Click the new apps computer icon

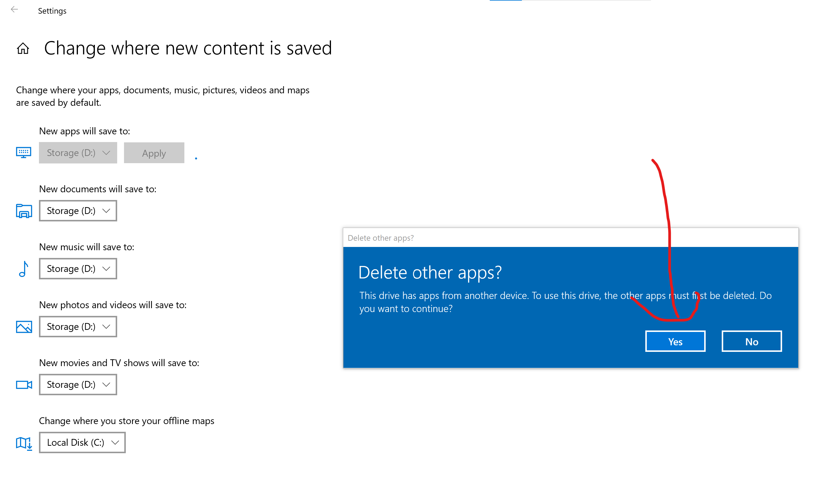tap(23, 152)
